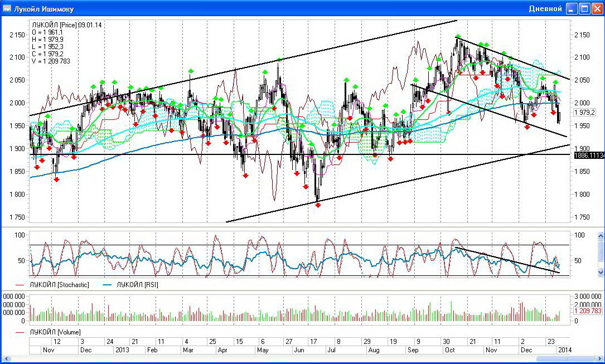Click the May month label on date axis
Image resolution: width=605 pixels, height=364 pixels.
[x=263, y=350]
